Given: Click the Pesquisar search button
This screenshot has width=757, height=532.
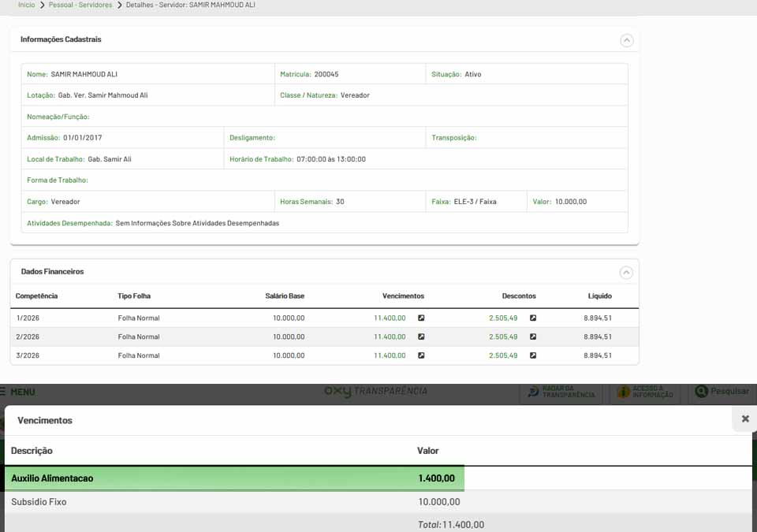Looking at the screenshot, I should [x=722, y=392].
